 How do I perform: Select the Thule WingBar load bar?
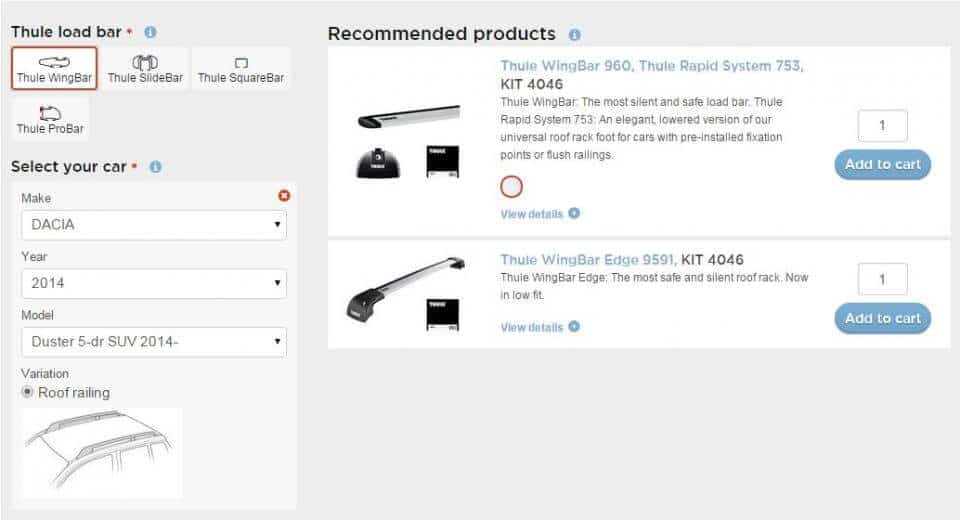(54, 69)
